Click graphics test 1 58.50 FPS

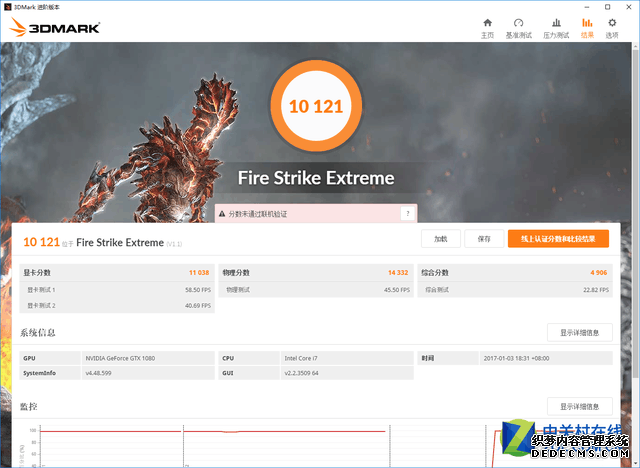(x=198, y=290)
